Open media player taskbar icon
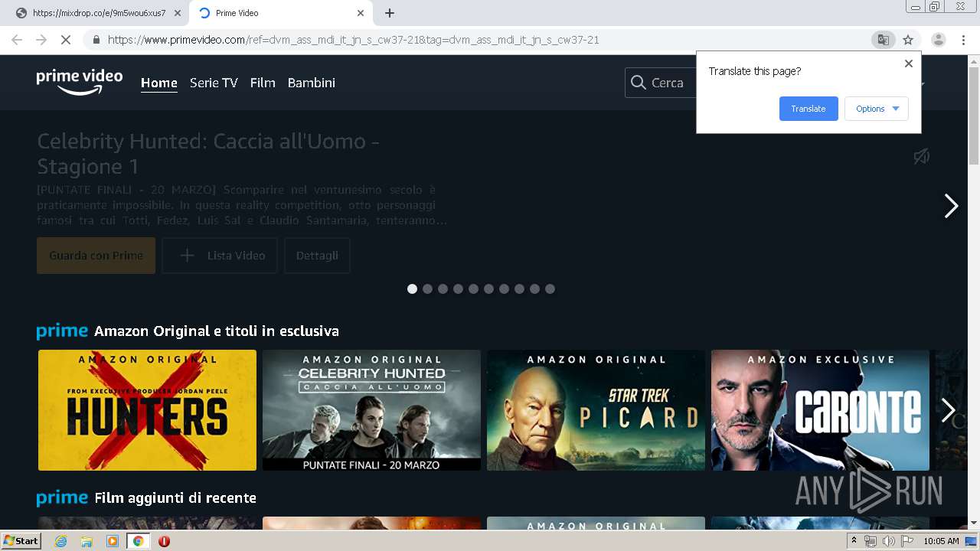The image size is (980, 551). click(113, 541)
